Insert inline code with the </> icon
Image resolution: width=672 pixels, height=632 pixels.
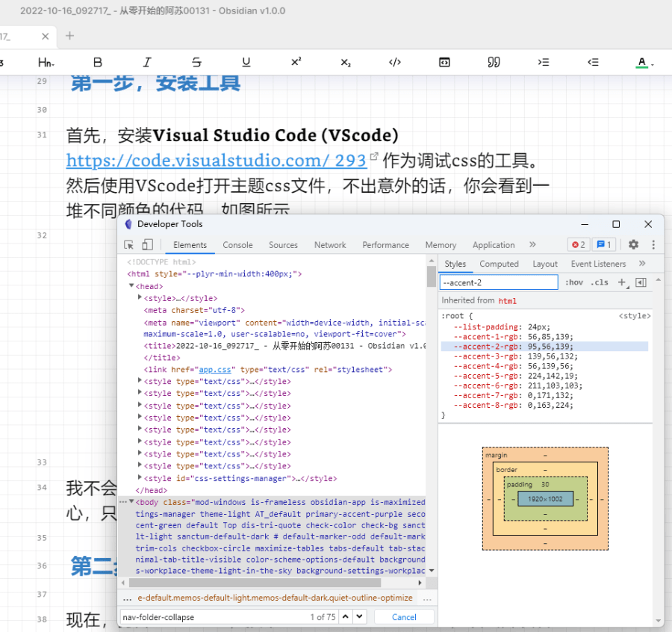tap(395, 63)
